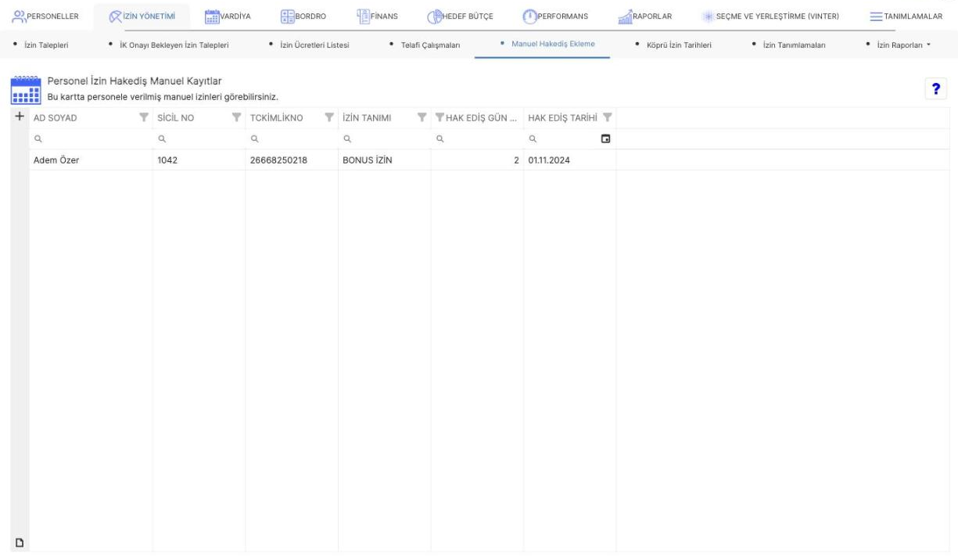Focus the HAK EDİŞ GÜN search field
958x560 pixels.
[x=477, y=139]
